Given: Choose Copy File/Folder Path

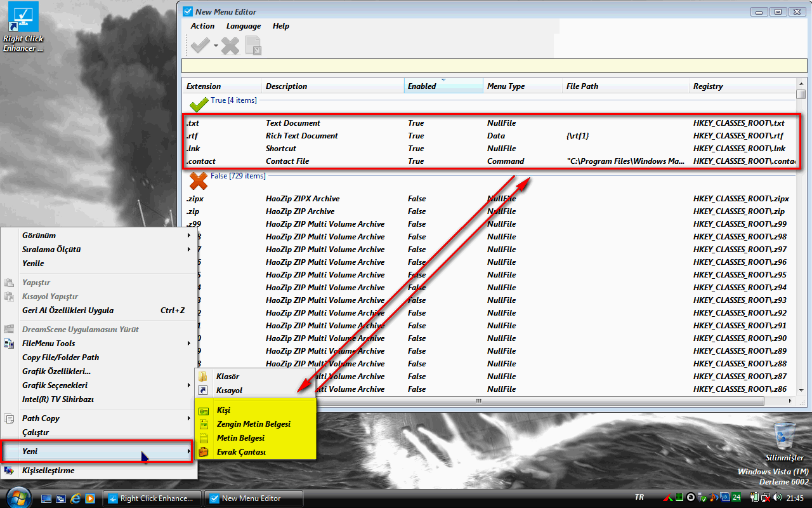Looking at the screenshot, I should tap(98, 358).
